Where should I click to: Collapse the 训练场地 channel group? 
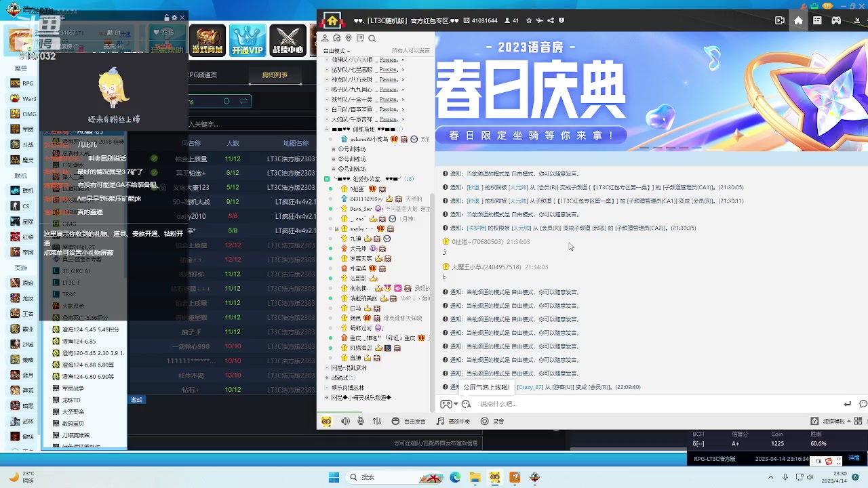[327, 129]
